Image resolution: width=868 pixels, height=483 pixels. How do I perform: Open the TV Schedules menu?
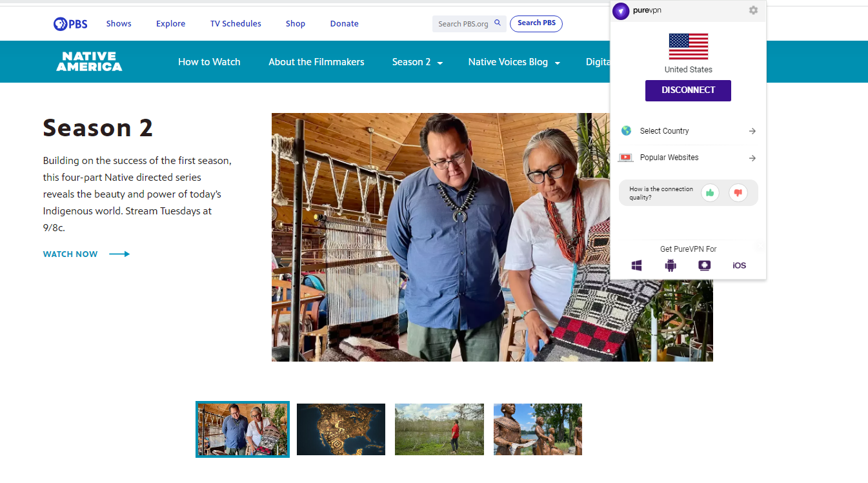pyautogui.click(x=235, y=23)
